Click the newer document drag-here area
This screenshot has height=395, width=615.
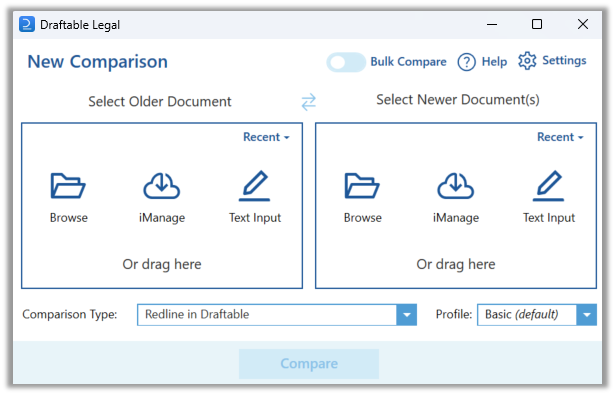456,264
